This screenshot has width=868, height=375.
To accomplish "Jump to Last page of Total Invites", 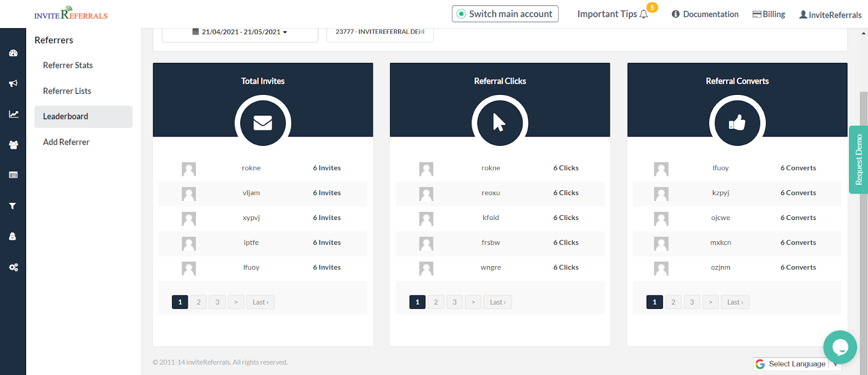I will pyautogui.click(x=260, y=302).
